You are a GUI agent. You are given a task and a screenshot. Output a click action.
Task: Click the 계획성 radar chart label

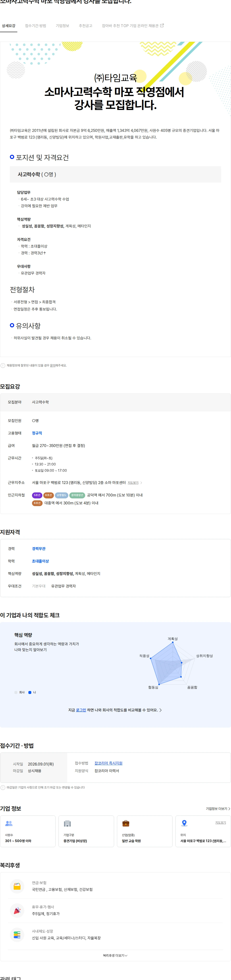173,639
